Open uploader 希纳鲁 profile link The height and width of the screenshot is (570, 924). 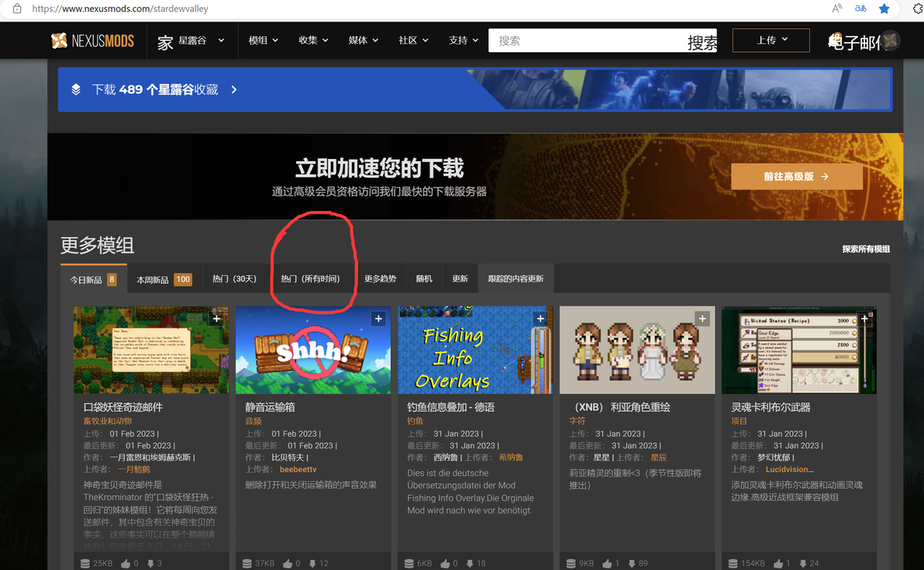pyautogui.click(x=511, y=458)
